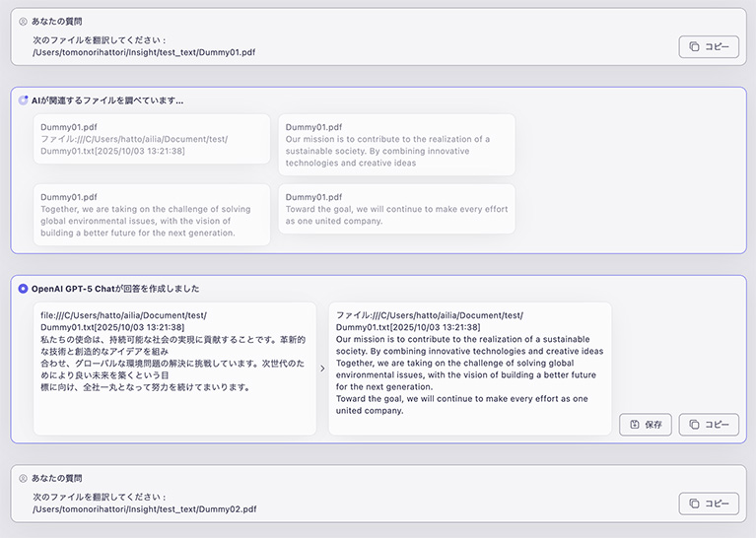The image size is (756, 538).
Task: Click the status dot beside OpenAI GPT-5 Chat
Action: click(x=23, y=289)
